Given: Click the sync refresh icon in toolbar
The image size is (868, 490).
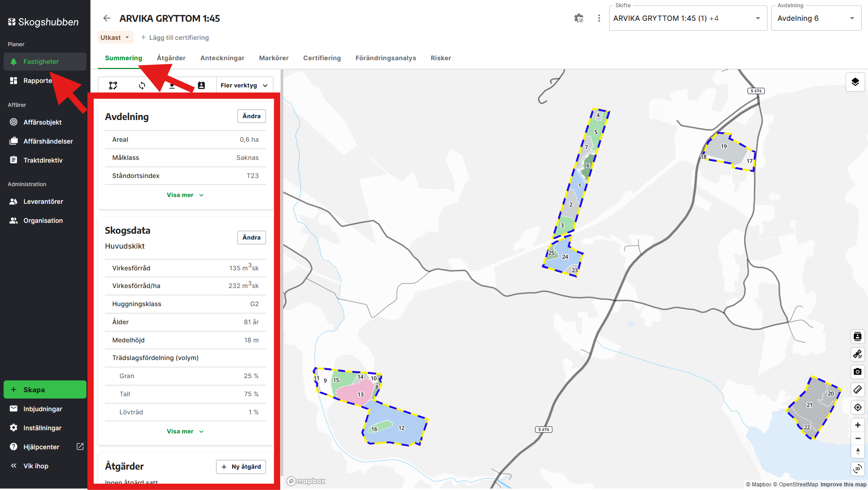Looking at the screenshot, I should (142, 86).
